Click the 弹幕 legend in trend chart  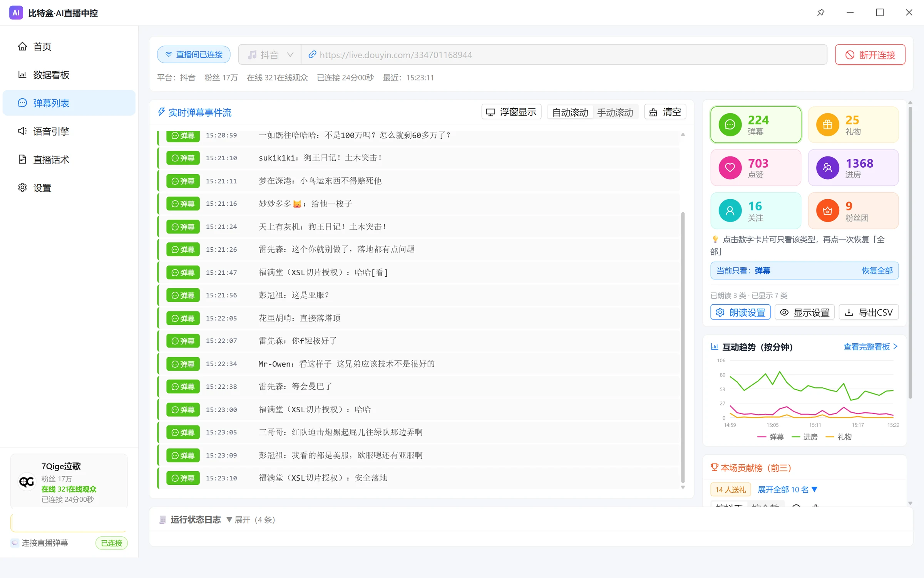770,437
